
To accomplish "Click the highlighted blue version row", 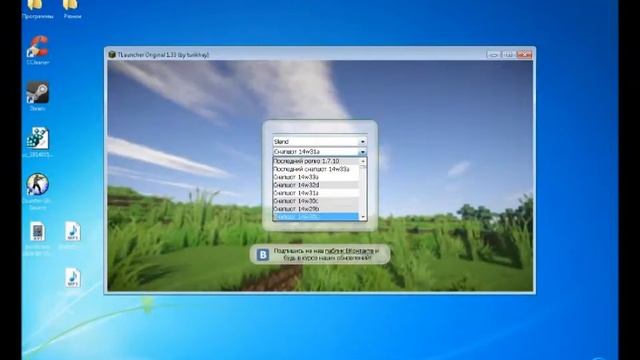I will (316, 217).
